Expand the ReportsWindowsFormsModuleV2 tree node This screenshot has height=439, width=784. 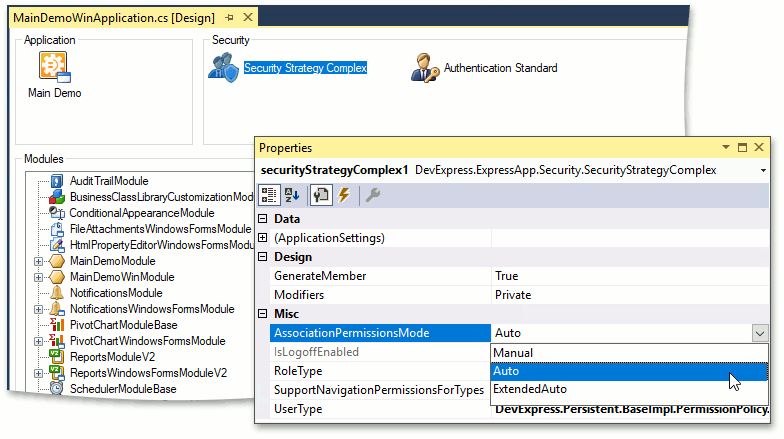click(x=38, y=373)
